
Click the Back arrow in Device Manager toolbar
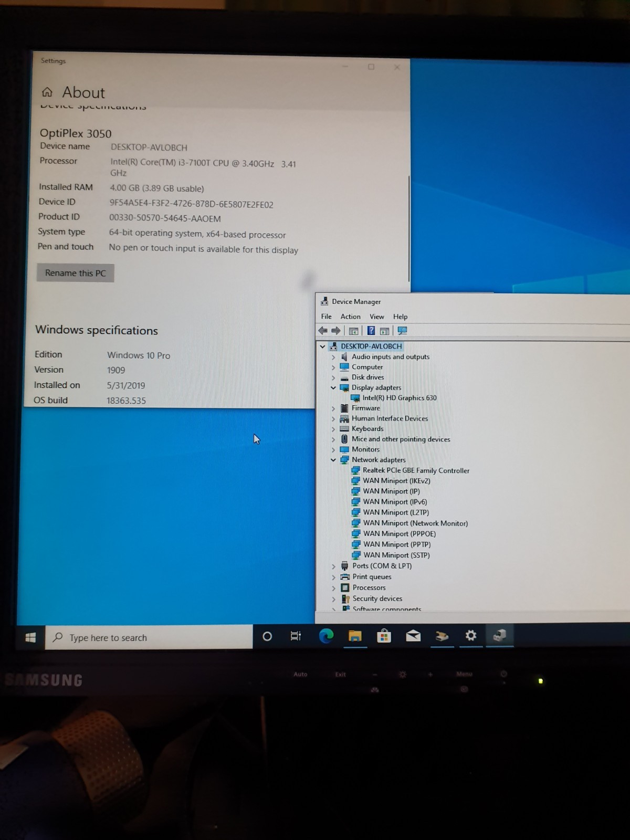(323, 331)
